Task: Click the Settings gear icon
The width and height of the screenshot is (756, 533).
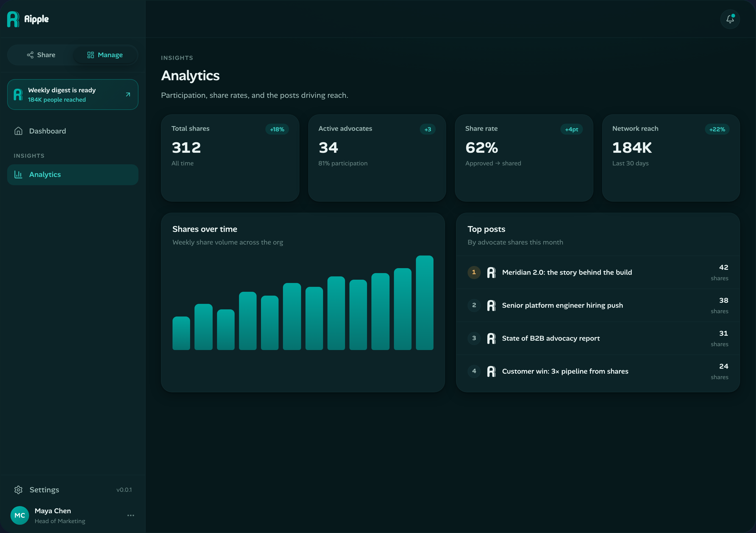Action: pyautogui.click(x=18, y=490)
